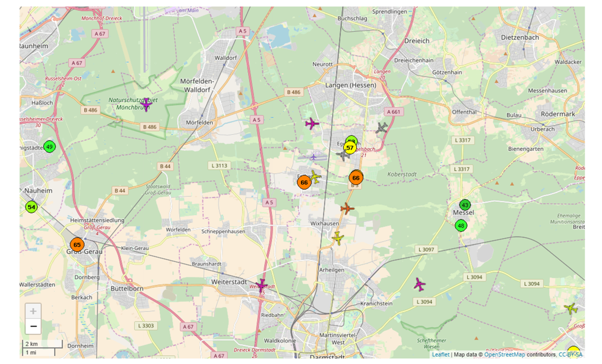The height and width of the screenshot is (364, 602).
Task: Select the olive airplane at right map edge
Action: click(x=571, y=308)
